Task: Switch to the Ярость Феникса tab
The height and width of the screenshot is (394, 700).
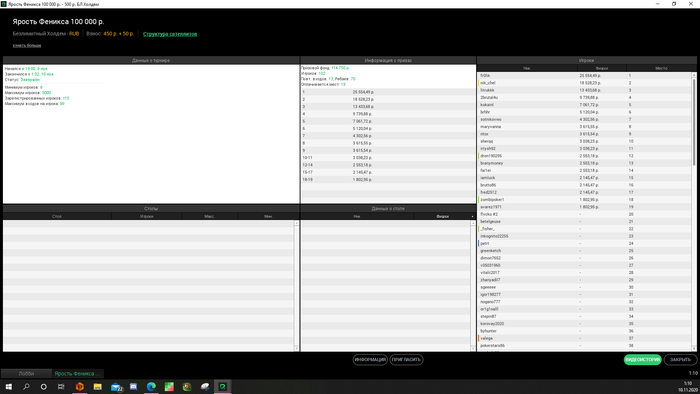Action: [78, 373]
